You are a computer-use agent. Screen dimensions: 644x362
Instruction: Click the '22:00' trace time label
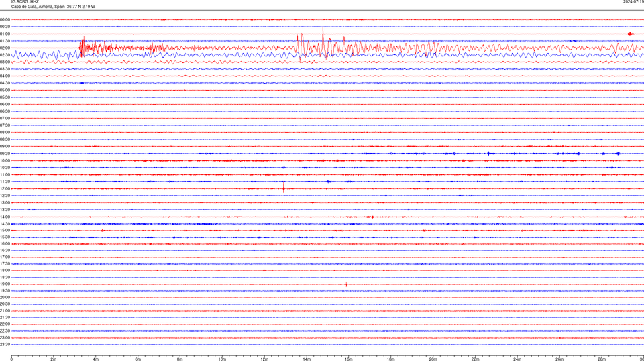pos(5,324)
